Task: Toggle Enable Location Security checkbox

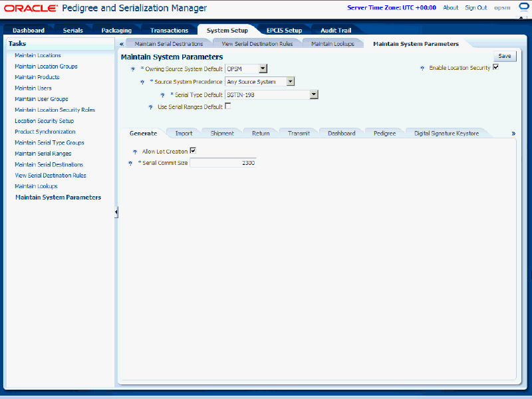Action: tap(495, 67)
